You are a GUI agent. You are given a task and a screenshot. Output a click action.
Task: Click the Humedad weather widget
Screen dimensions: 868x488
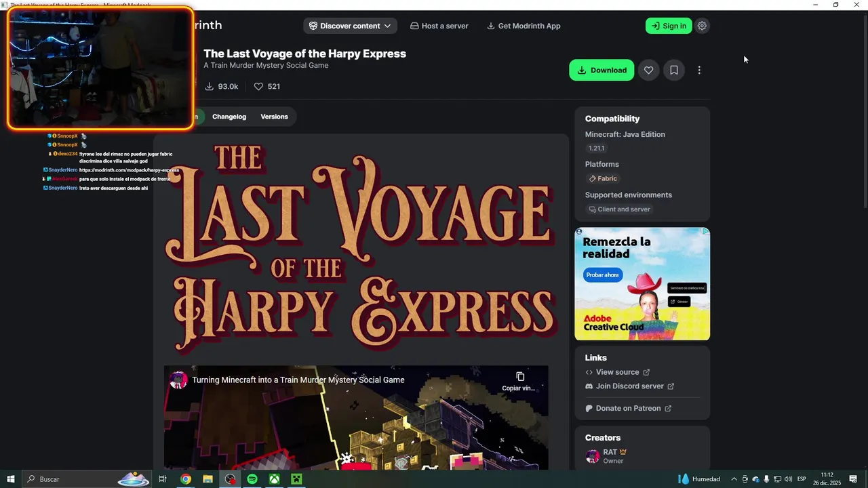tap(700, 479)
